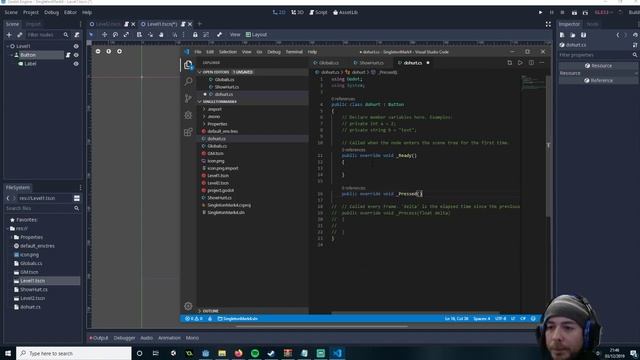Collapse the res:// folder in FileSystem
The image size is (640, 360).
[7, 229]
